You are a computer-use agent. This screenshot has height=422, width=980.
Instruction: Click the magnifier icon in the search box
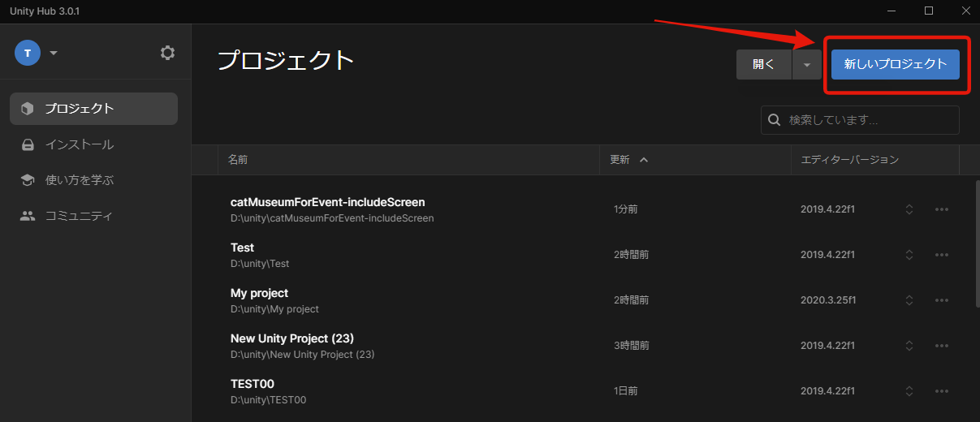point(775,120)
